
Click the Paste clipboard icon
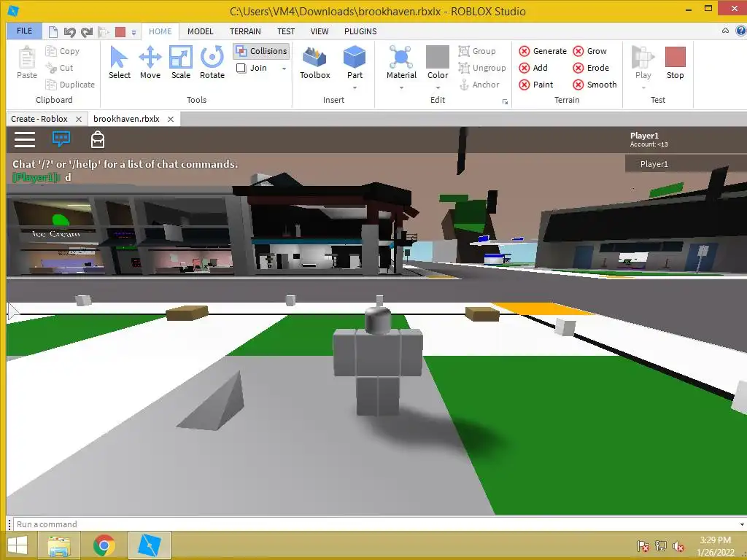click(27, 63)
